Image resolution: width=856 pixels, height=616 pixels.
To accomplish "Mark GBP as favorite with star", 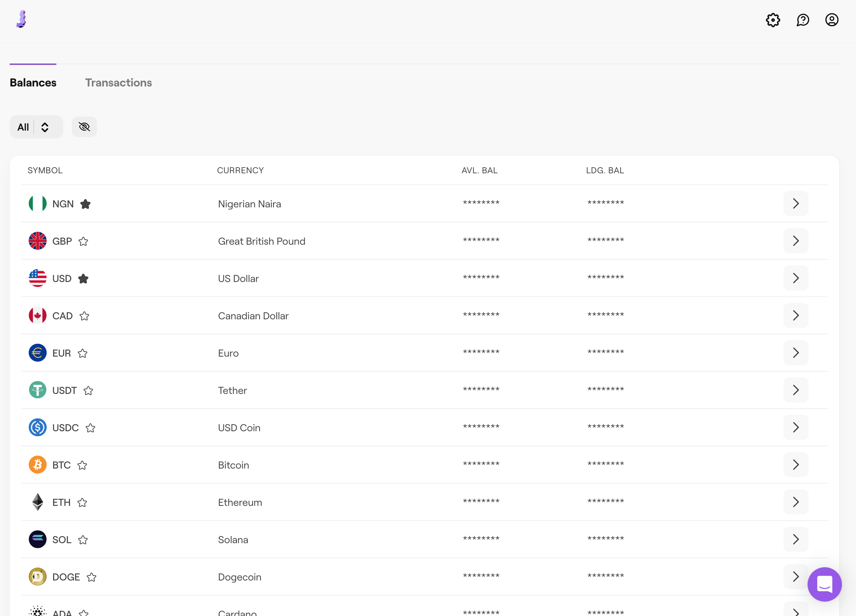I will pyautogui.click(x=83, y=241).
